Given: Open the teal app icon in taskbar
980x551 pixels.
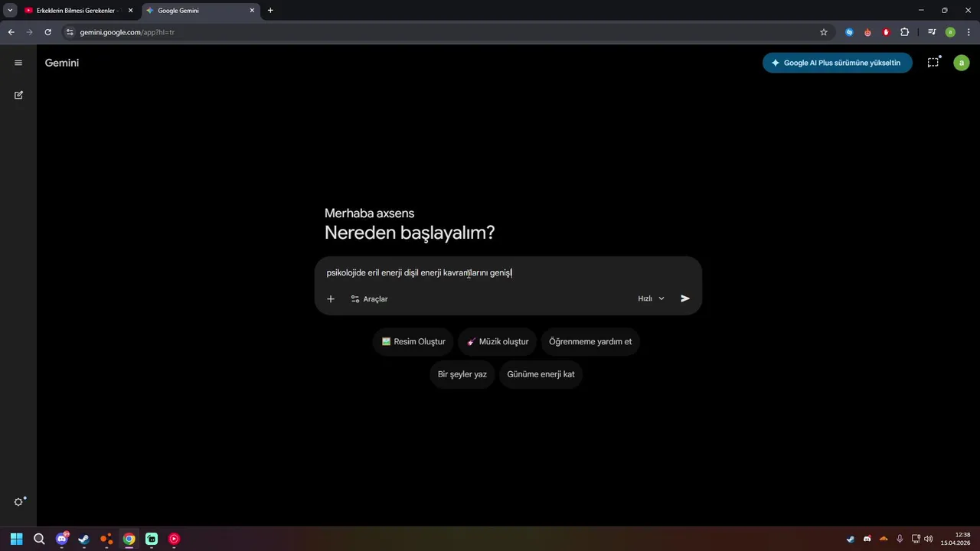Looking at the screenshot, I should point(152,539).
